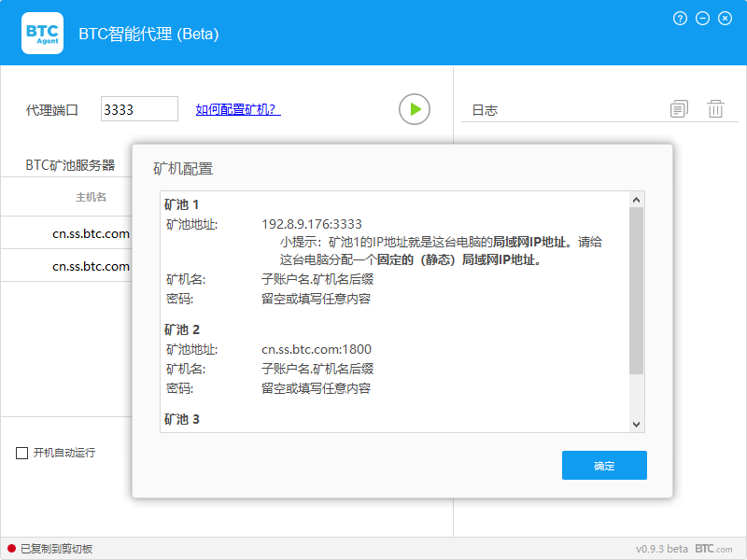Close the app using the X circle icon
747x560 pixels.
725,19
